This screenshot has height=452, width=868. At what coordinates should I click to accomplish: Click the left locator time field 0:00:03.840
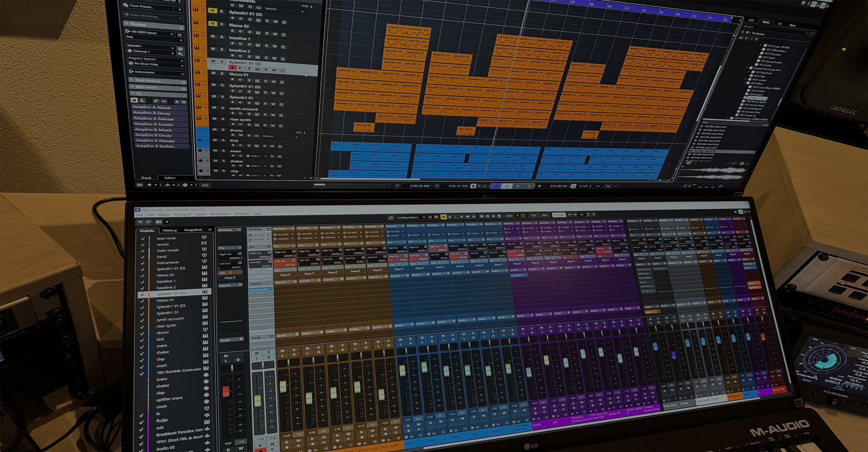[420, 186]
